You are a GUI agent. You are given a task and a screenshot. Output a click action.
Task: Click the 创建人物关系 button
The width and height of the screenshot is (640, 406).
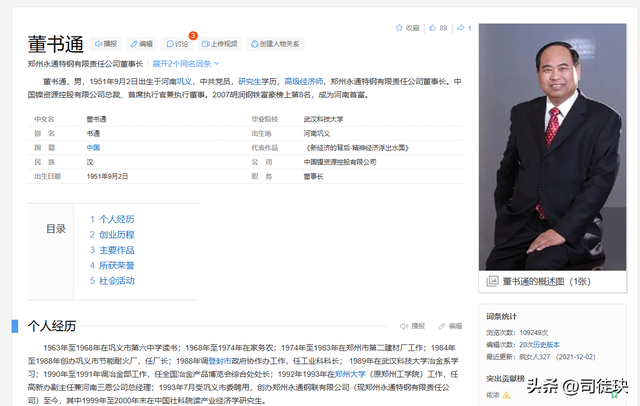tap(275, 44)
